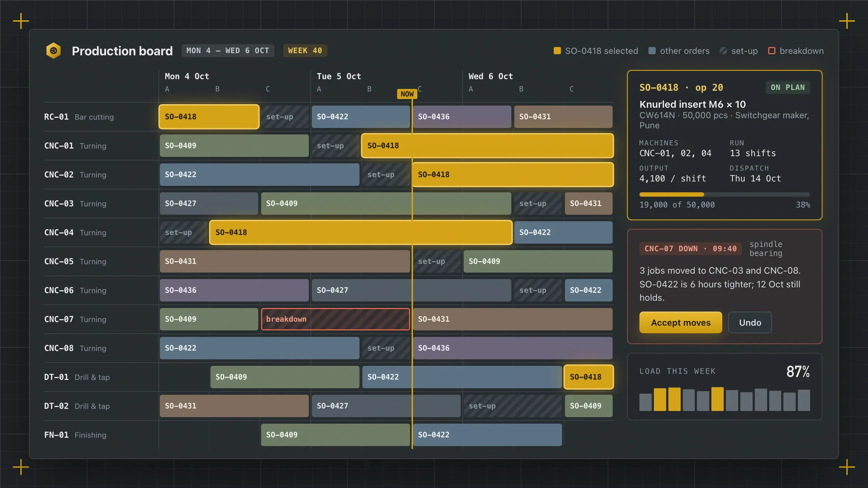868x488 pixels.
Task: Click the Wed 6 Oct column header
Action: 491,76
